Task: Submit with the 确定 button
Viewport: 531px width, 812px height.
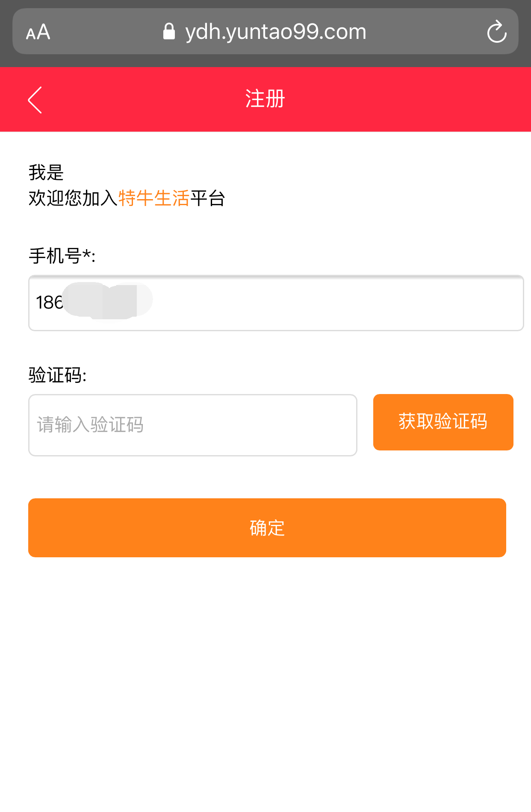Action: tap(267, 528)
